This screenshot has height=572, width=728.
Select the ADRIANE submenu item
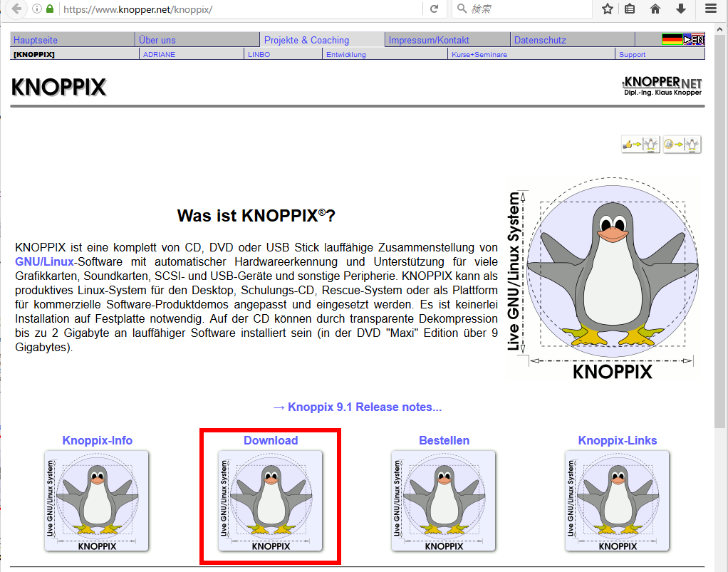coord(192,54)
